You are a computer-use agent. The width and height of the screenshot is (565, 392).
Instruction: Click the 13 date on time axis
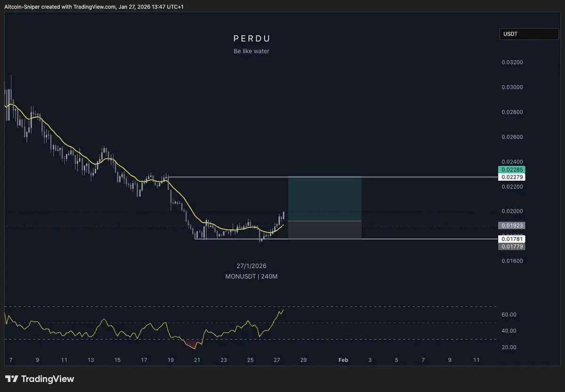pos(90,360)
